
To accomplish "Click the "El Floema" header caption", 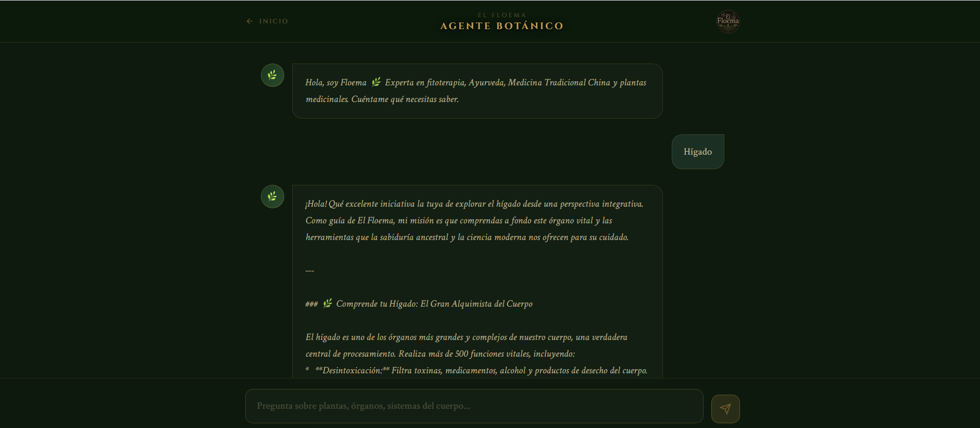I will tap(502, 15).
